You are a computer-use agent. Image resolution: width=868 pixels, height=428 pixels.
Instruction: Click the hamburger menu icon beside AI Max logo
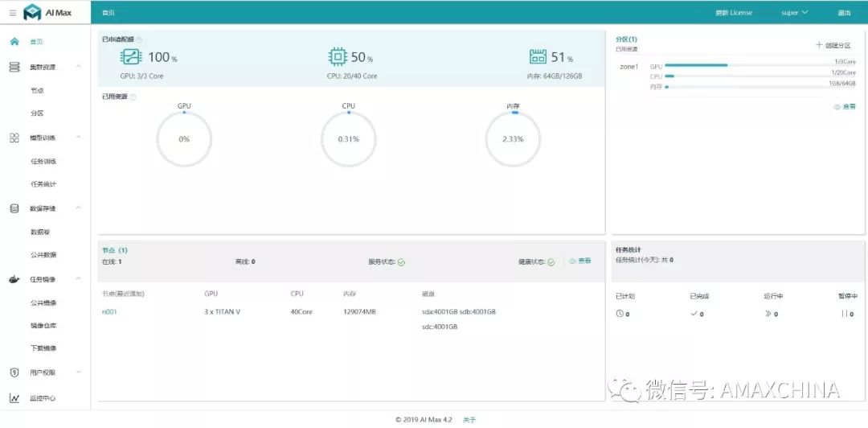pyautogui.click(x=13, y=13)
